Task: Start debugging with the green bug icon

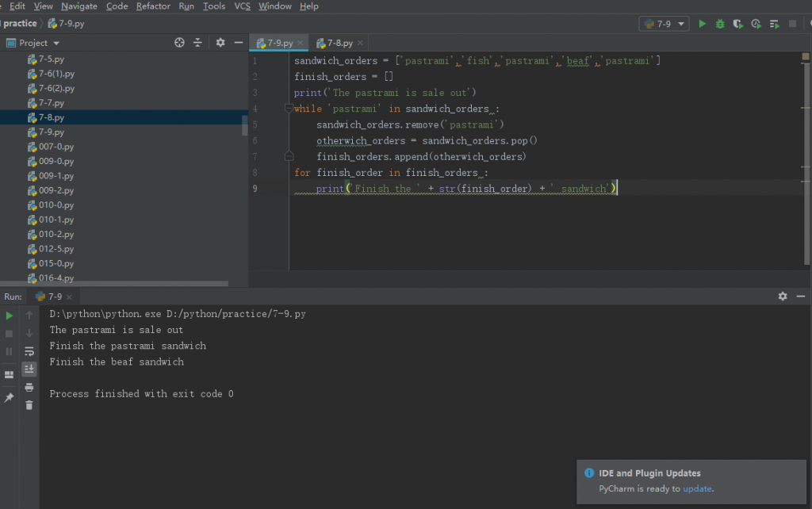Action: [x=720, y=24]
